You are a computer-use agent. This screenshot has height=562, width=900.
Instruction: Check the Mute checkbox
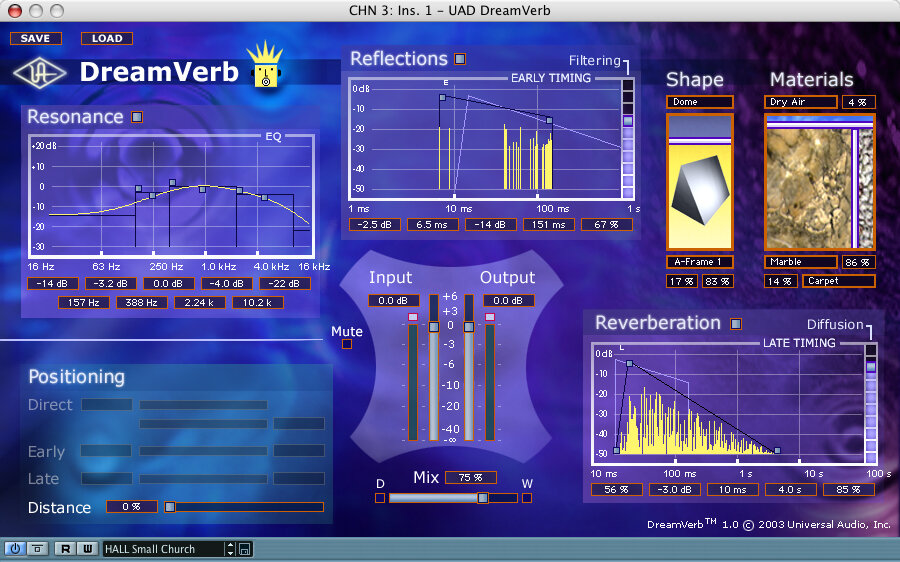(347, 344)
